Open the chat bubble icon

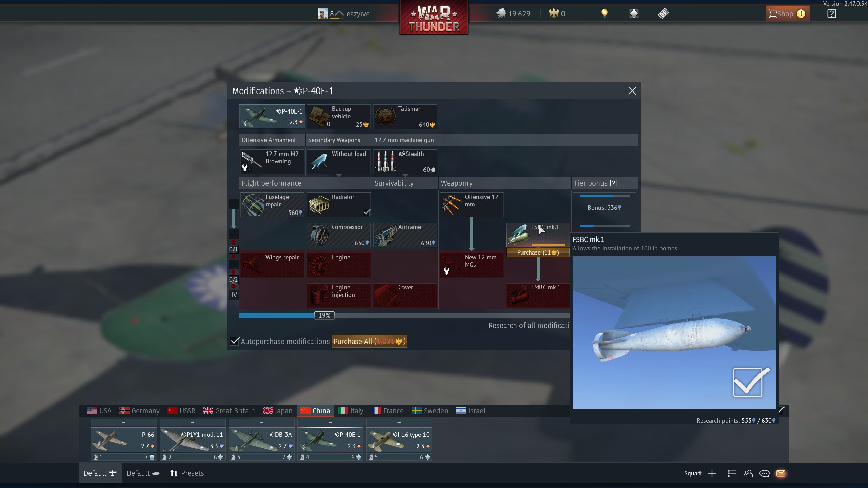pos(764,473)
